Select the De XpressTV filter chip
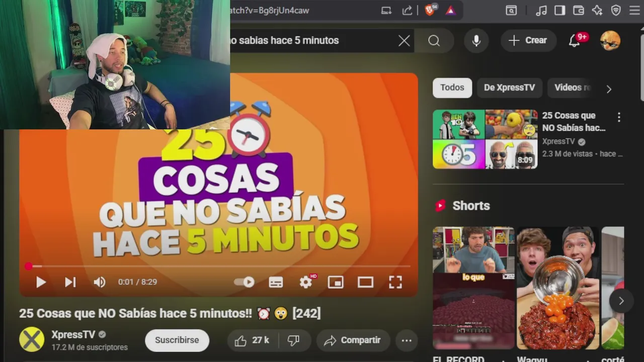This screenshot has width=644, height=362. [509, 87]
